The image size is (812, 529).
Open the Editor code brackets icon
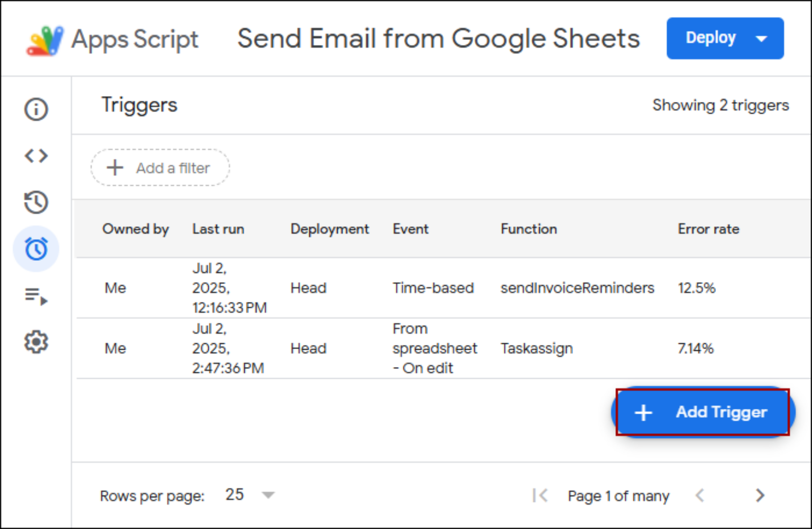pyautogui.click(x=36, y=156)
